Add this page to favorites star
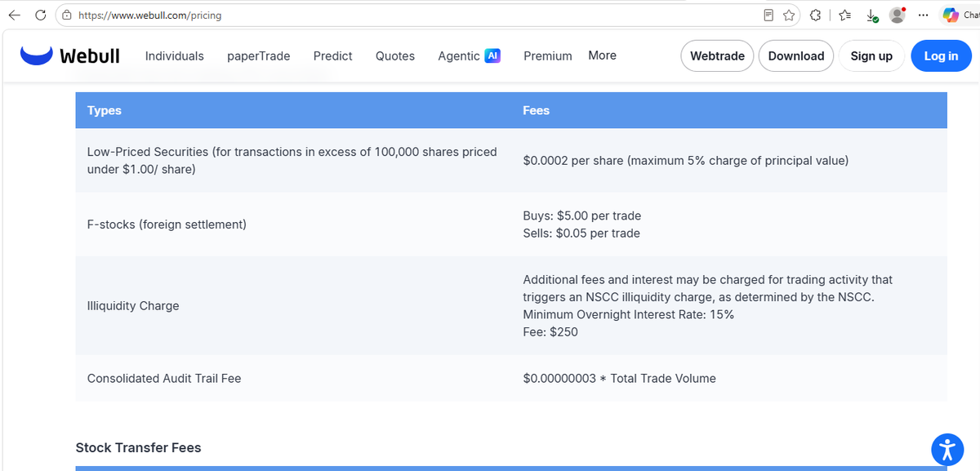The height and width of the screenshot is (471, 980). [789, 16]
